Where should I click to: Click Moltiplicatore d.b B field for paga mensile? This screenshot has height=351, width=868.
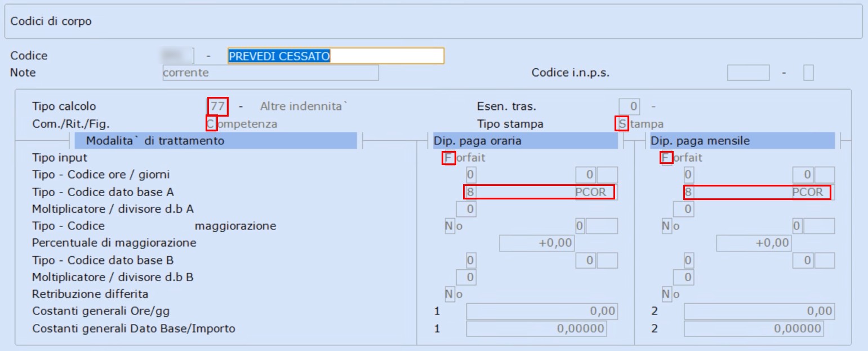pos(683,277)
